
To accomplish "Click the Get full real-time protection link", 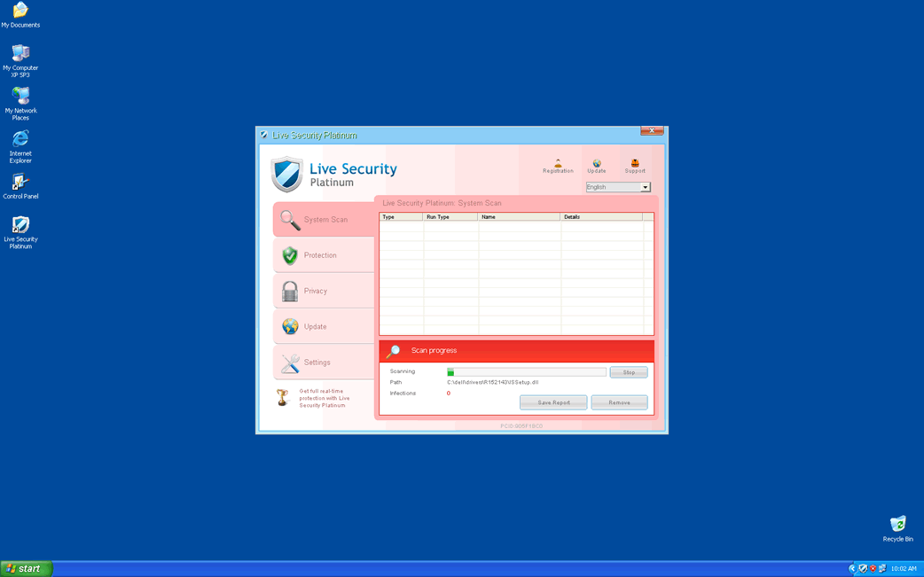I will coord(325,398).
